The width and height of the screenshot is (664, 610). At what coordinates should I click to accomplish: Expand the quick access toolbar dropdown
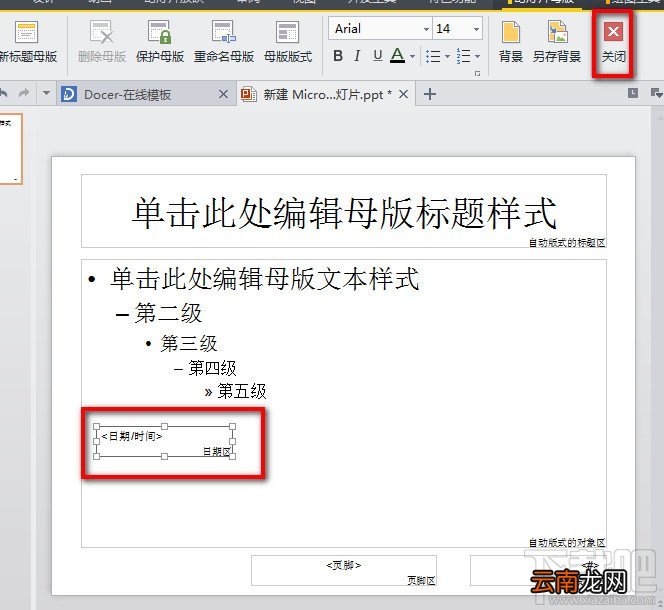point(46,93)
